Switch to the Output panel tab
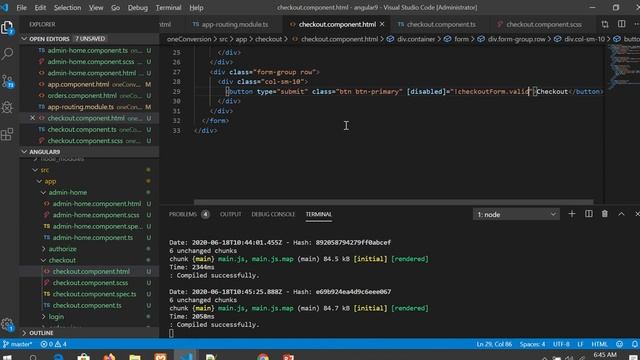The width and height of the screenshot is (640, 360). (231, 214)
